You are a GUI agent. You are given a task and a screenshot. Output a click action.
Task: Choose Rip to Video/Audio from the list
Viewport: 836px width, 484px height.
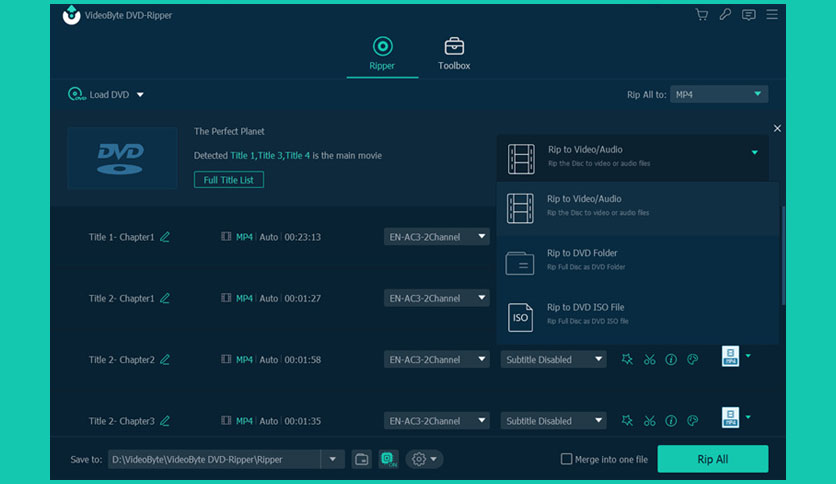[x=637, y=208]
